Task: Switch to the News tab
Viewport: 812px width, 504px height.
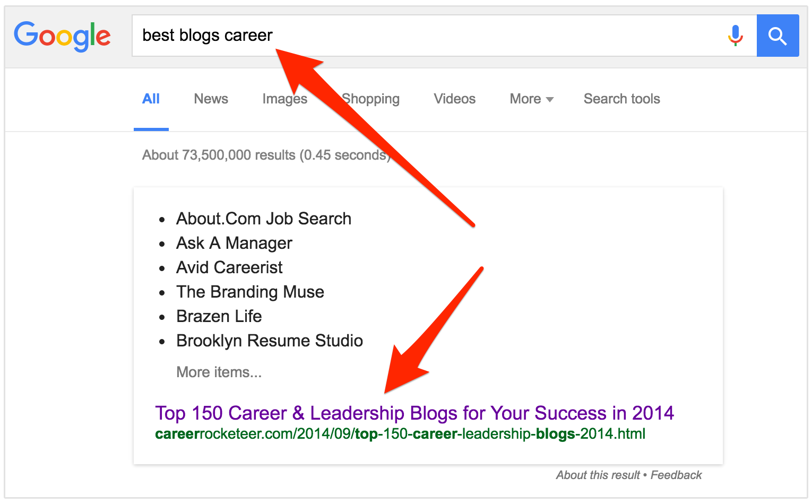Action: (x=211, y=99)
